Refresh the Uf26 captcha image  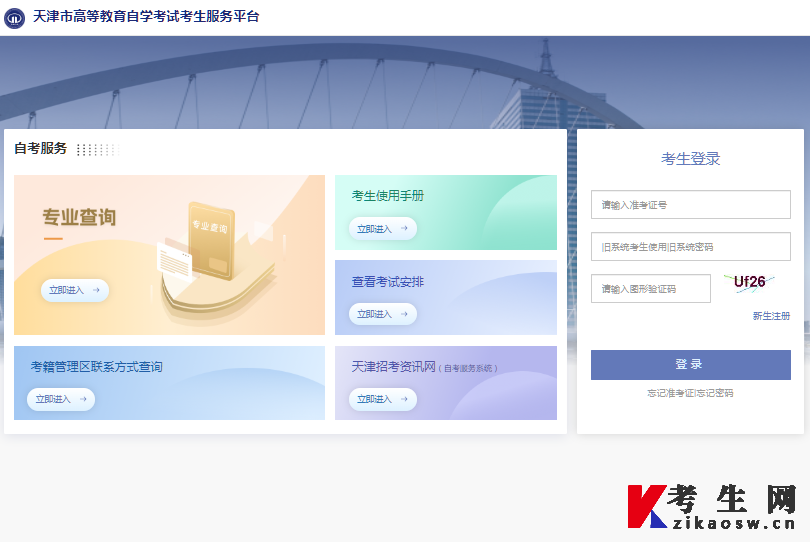pyautogui.click(x=749, y=283)
